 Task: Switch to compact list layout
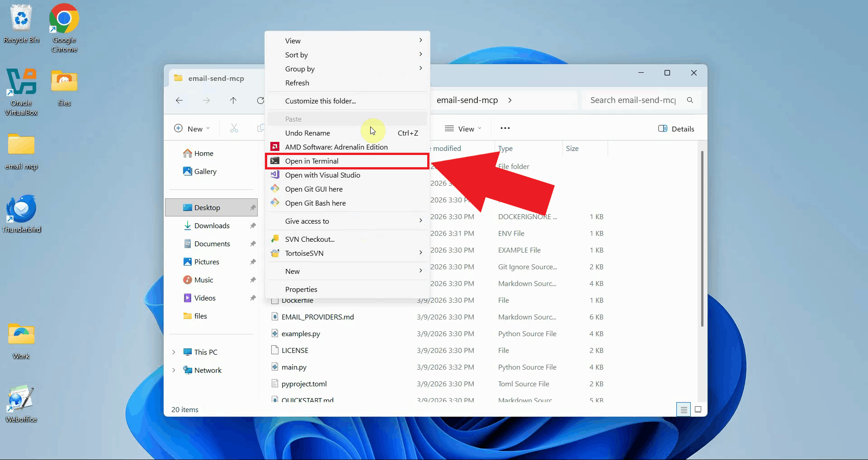[x=684, y=409]
